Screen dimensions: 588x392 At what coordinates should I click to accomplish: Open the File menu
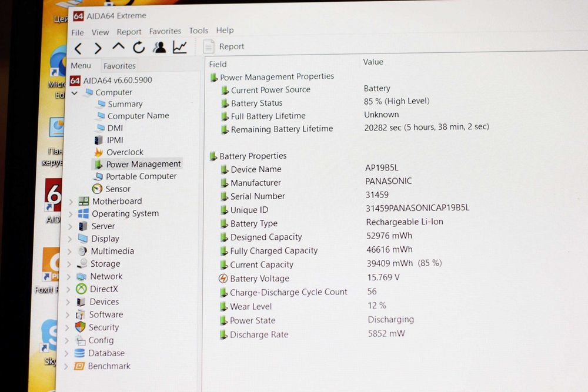78,32
